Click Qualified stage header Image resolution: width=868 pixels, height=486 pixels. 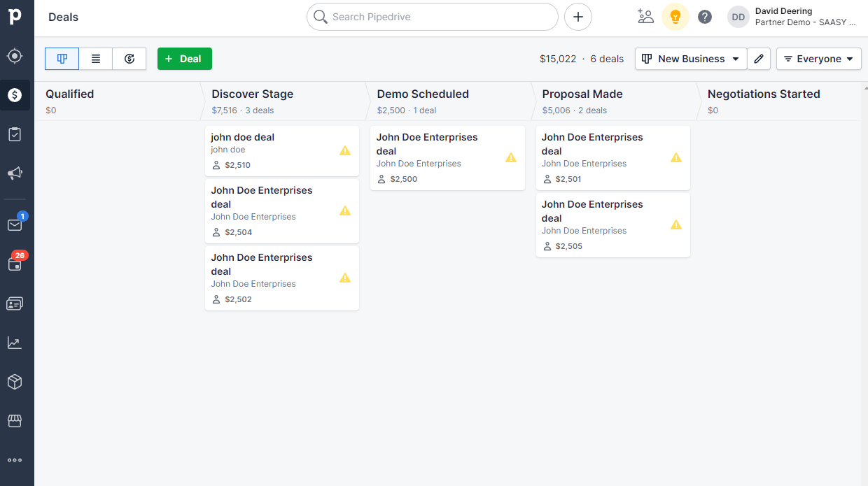tap(70, 94)
